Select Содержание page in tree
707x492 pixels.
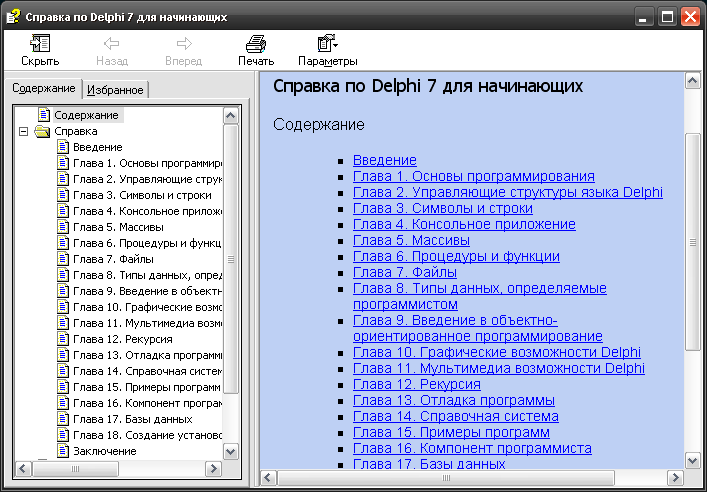click(x=86, y=115)
